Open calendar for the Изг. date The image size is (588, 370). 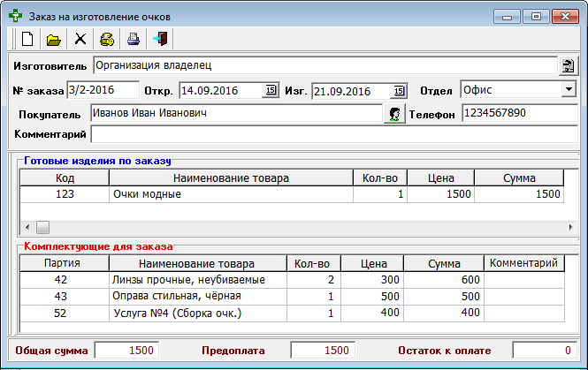[399, 91]
